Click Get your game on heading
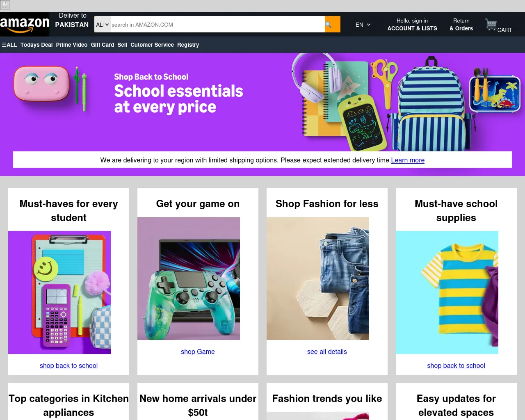Viewport: 525px width, 420px height. pyautogui.click(x=198, y=203)
